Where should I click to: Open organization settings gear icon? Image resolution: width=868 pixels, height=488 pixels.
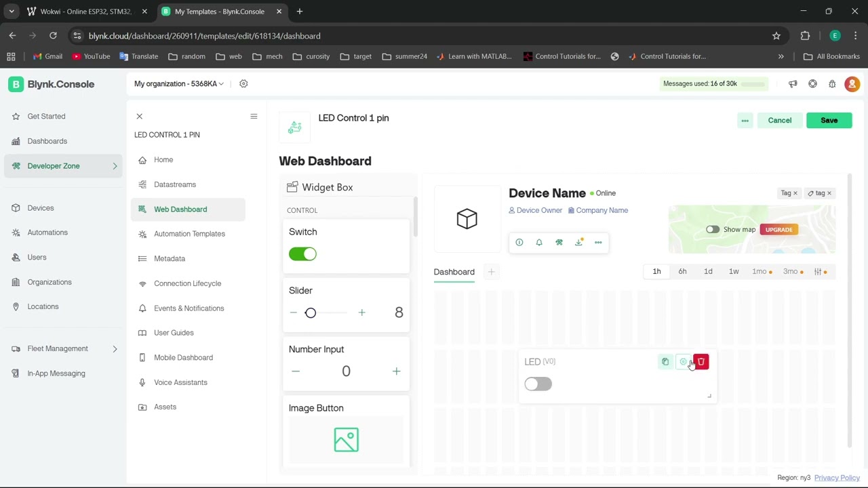tap(243, 84)
